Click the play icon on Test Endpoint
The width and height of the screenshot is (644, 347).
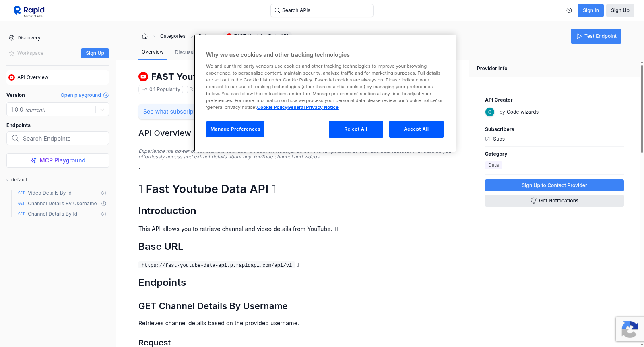pos(579,36)
